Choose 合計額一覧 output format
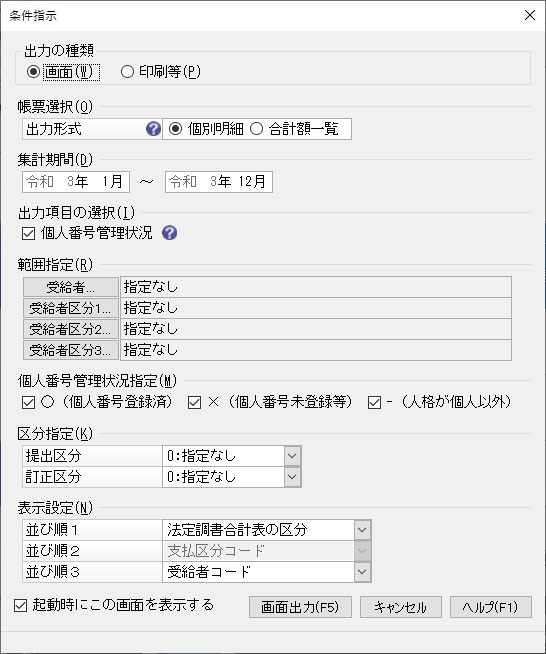 point(257,129)
